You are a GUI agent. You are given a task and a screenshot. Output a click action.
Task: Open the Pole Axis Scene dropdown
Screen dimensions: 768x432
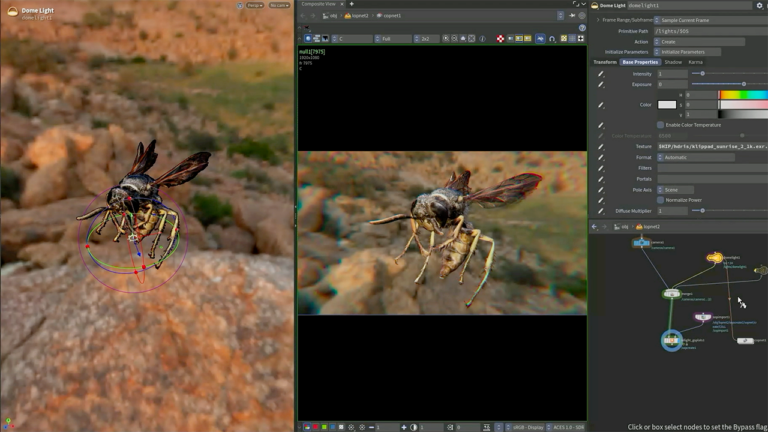pyautogui.click(x=675, y=190)
